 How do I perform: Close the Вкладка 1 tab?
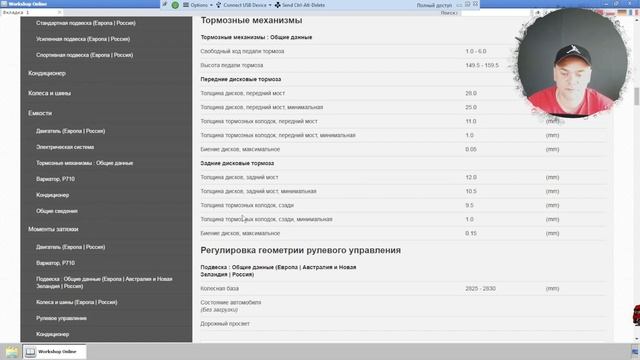(x=60, y=13)
